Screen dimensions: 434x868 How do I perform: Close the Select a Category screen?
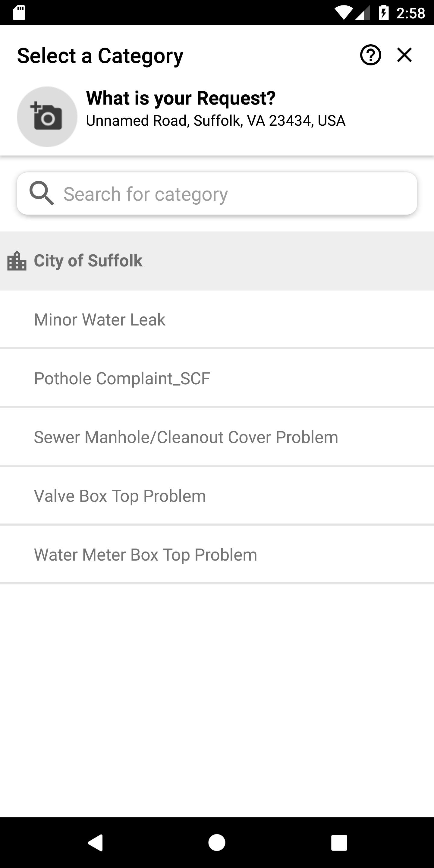tap(404, 55)
